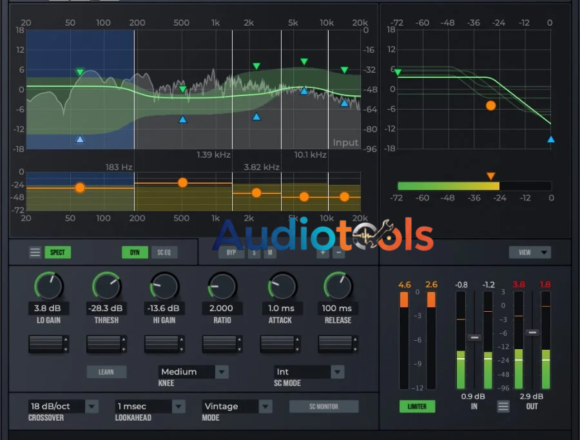This screenshot has height=440, width=580.
Task: Click the HI GAIN value field -13.6 dB
Action: point(163,308)
